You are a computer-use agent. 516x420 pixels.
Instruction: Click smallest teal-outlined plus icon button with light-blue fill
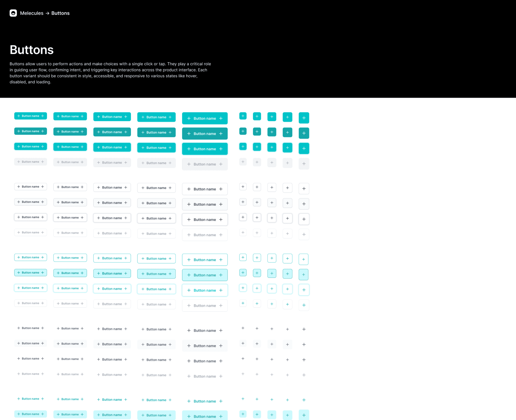(x=243, y=273)
